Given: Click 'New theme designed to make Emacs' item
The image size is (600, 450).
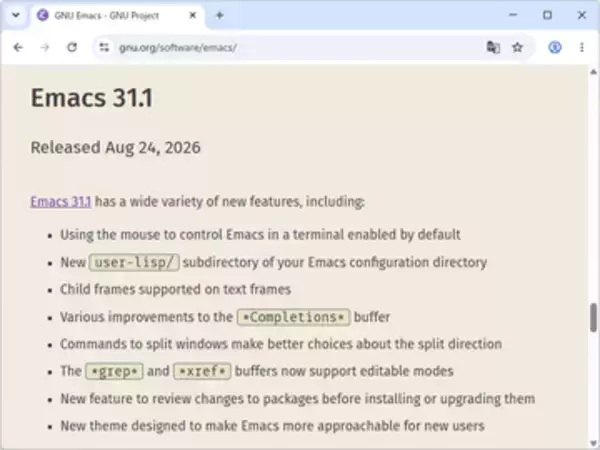Looking at the screenshot, I should (x=272, y=426).
